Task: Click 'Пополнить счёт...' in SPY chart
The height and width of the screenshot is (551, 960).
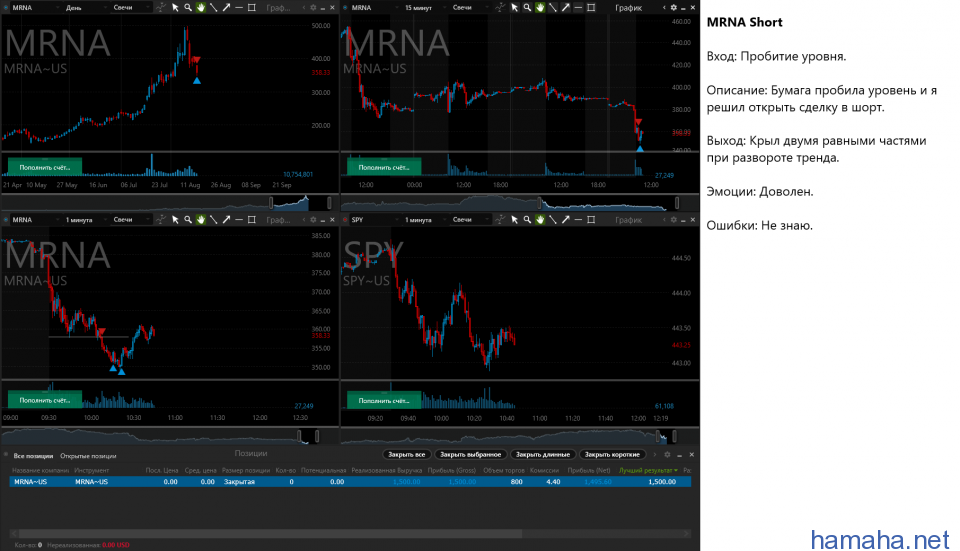Action: pyautogui.click(x=384, y=400)
